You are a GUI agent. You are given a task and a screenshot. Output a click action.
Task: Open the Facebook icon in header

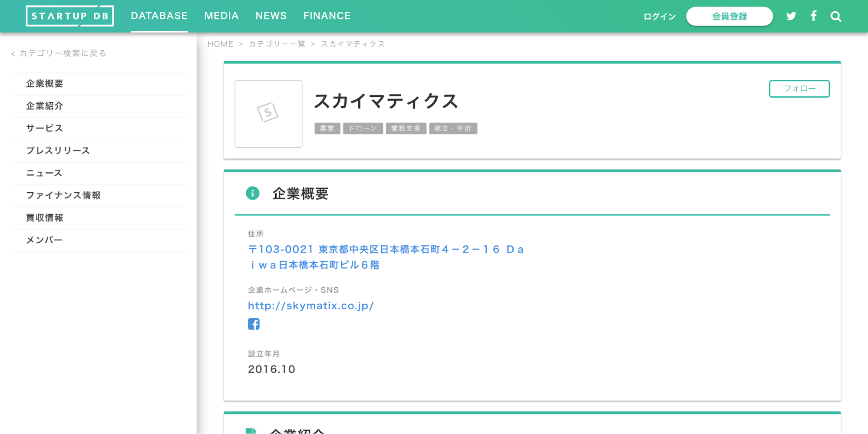point(814,16)
